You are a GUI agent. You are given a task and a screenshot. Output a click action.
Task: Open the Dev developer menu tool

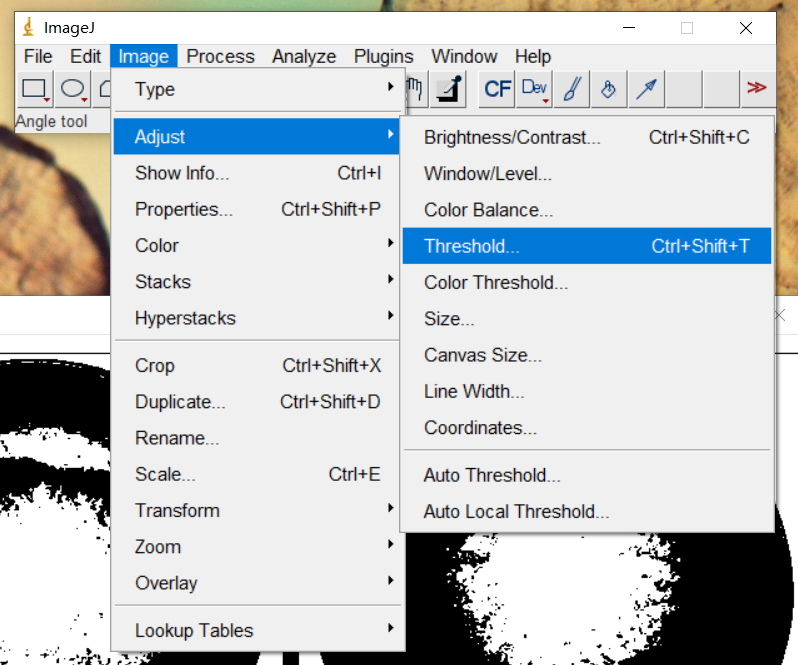[x=536, y=90]
